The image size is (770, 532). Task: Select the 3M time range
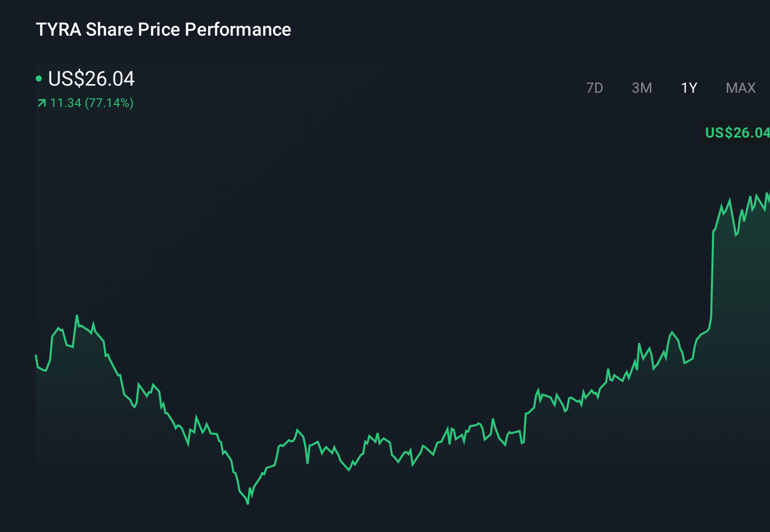click(x=641, y=88)
